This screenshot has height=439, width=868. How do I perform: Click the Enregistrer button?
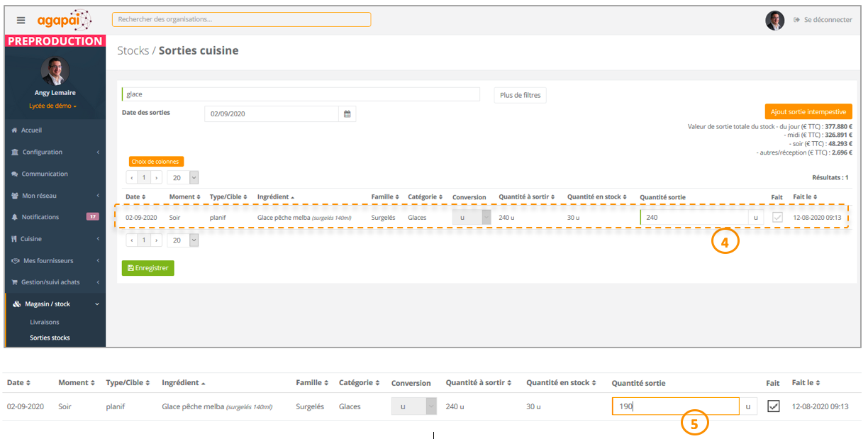(x=148, y=268)
